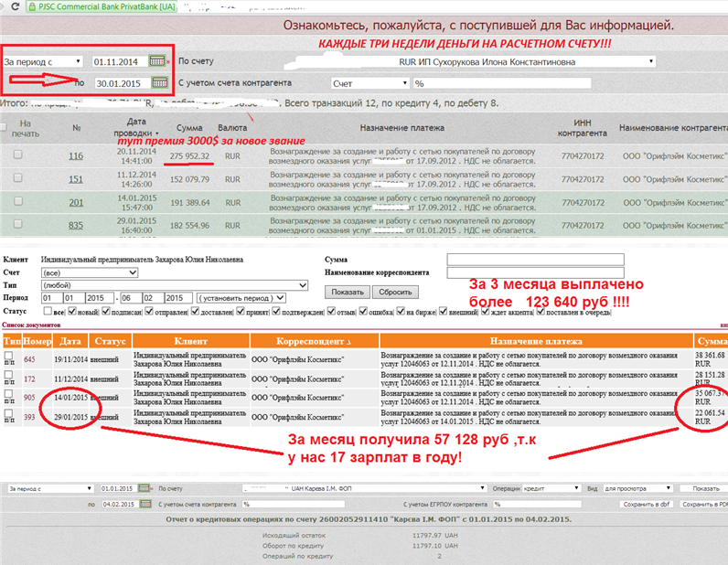Image resolution: width=728 pixels, height=565 pixels.
Task: Uncheck the 'ждет акцепта' status checkbox
Action: (485, 311)
